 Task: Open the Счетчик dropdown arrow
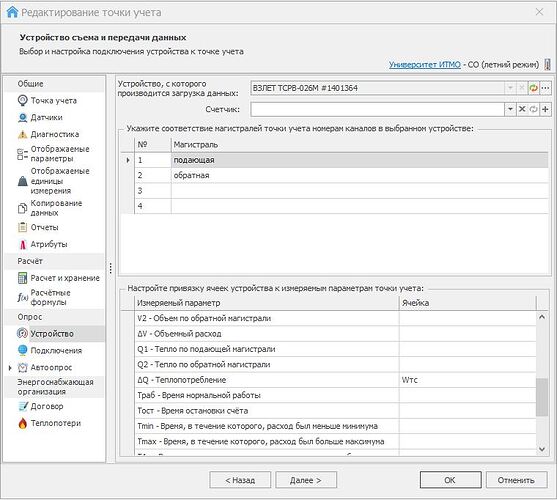[510, 109]
